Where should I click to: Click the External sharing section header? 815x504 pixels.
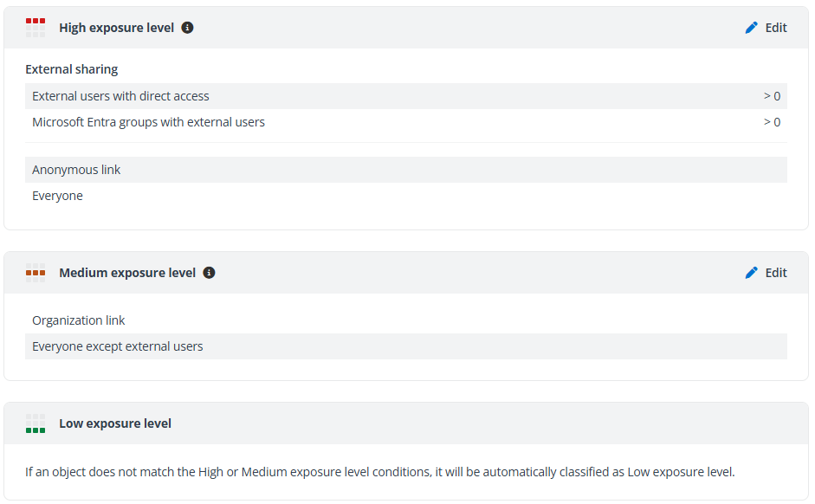click(x=71, y=68)
